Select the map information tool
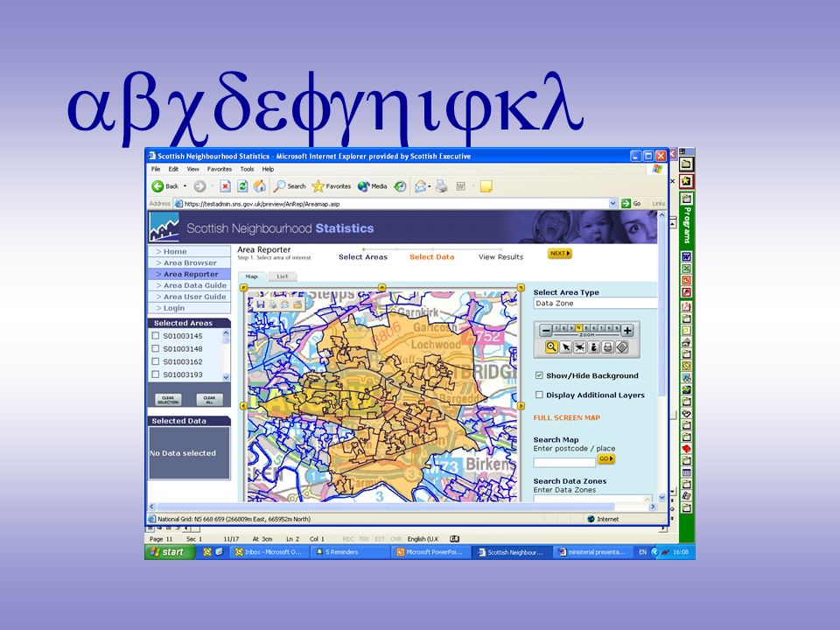Viewport: 840px width, 630px height. [593, 347]
